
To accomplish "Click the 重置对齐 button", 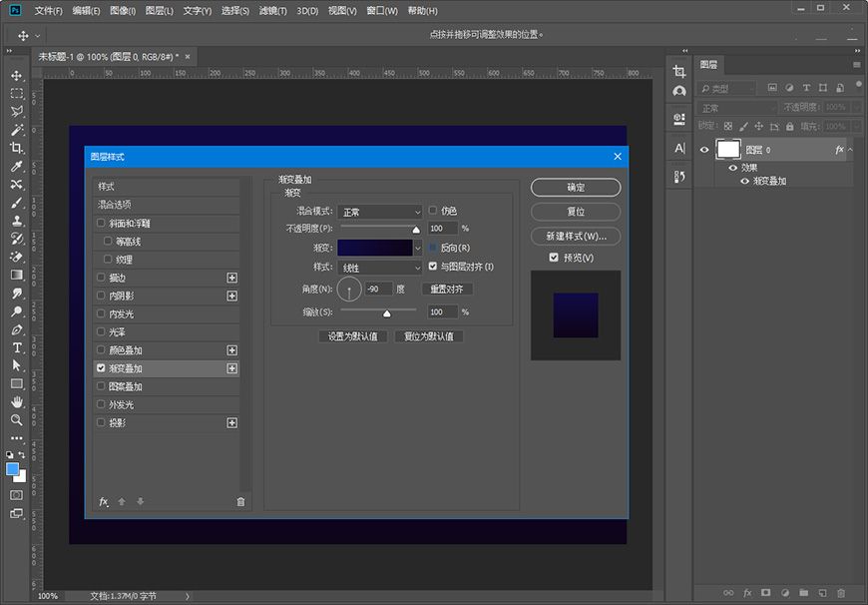I will coord(447,289).
